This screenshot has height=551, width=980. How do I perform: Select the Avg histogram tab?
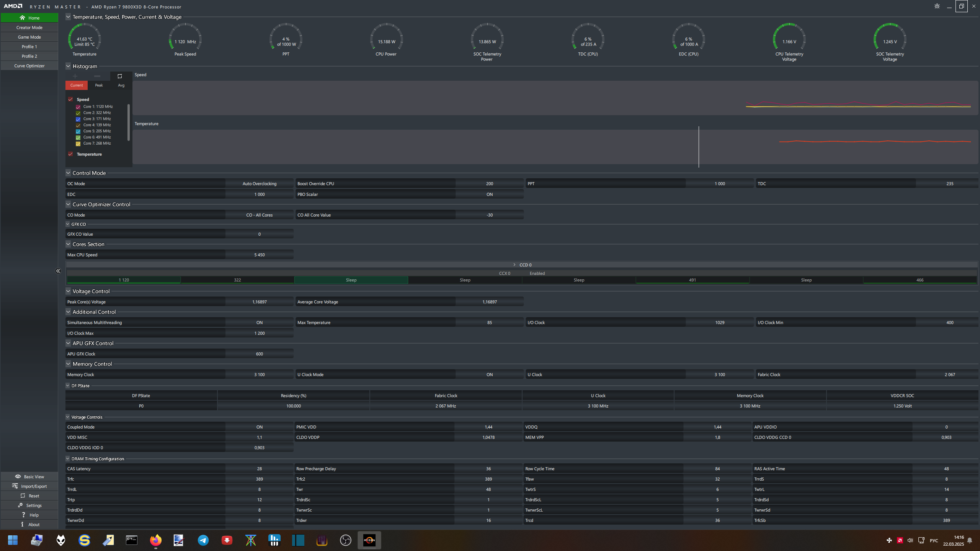coord(121,85)
